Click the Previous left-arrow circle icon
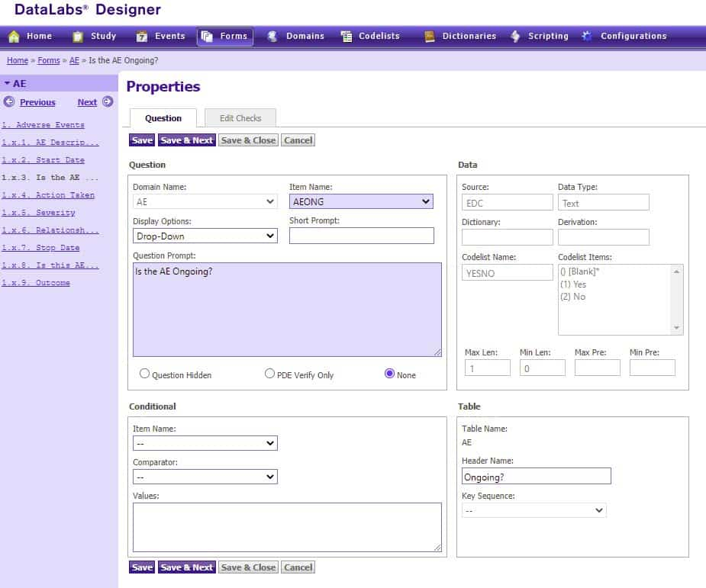The width and height of the screenshot is (706, 588). click(x=9, y=101)
